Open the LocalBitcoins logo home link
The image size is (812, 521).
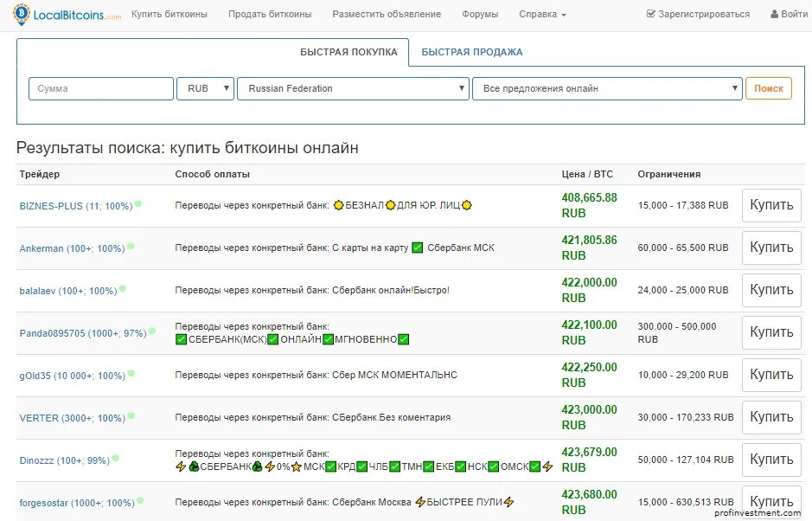pos(67,15)
